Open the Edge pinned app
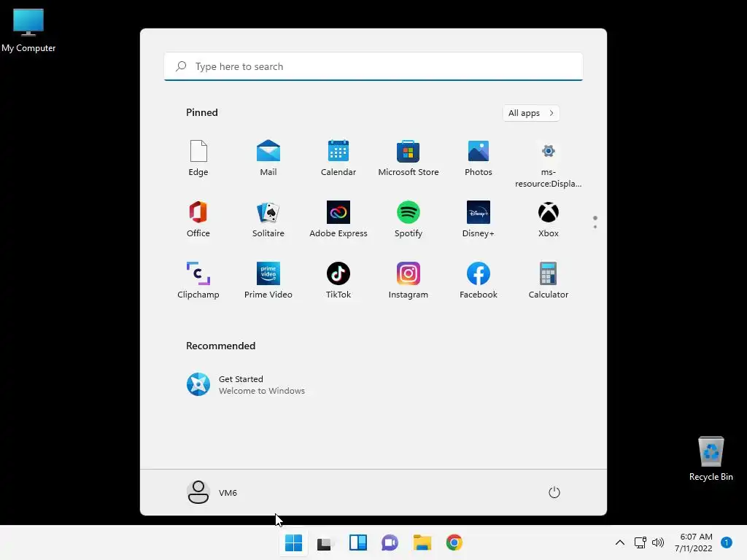747x560 pixels. 198,158
